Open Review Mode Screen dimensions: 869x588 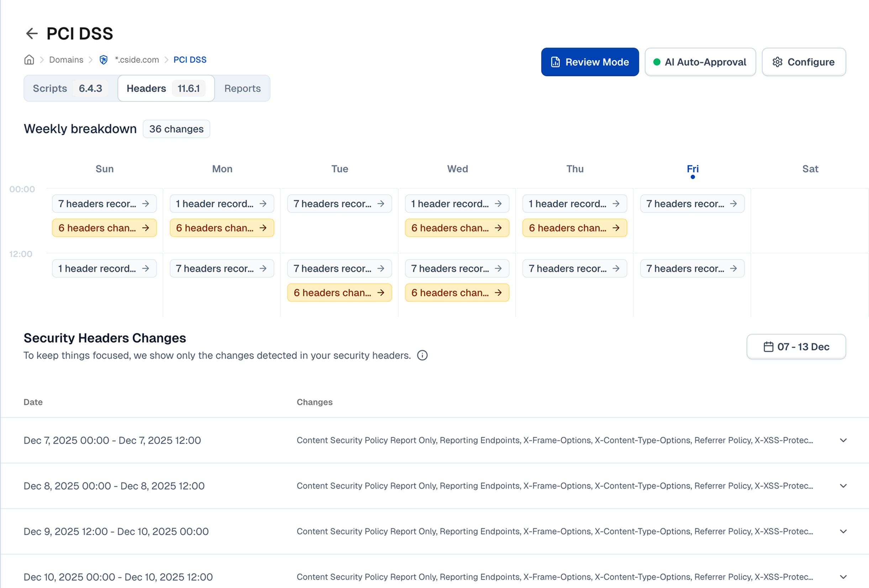pyautogui.click(x=590, y=62)
